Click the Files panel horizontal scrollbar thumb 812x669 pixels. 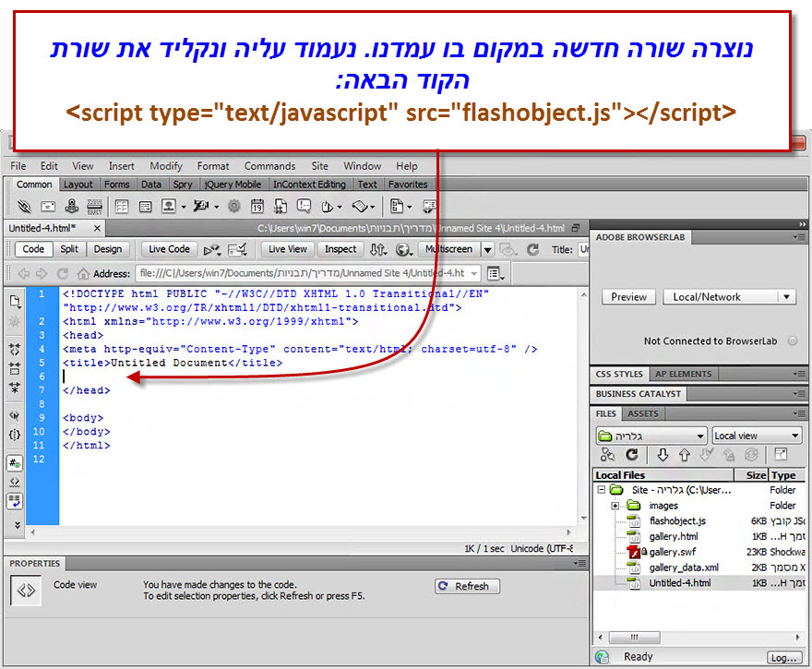[635, 637]
